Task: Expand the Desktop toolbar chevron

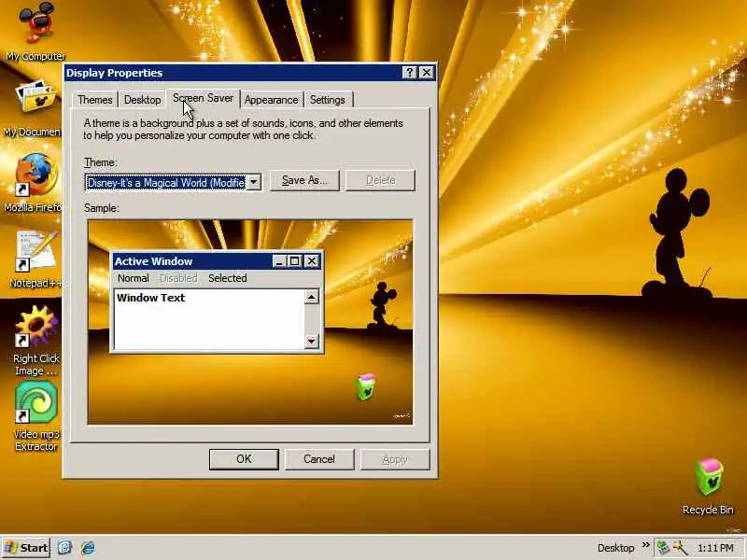Action: point(645,545)
